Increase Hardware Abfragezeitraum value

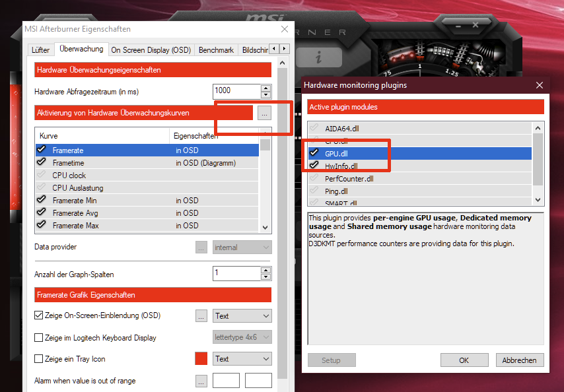point(265,88)
